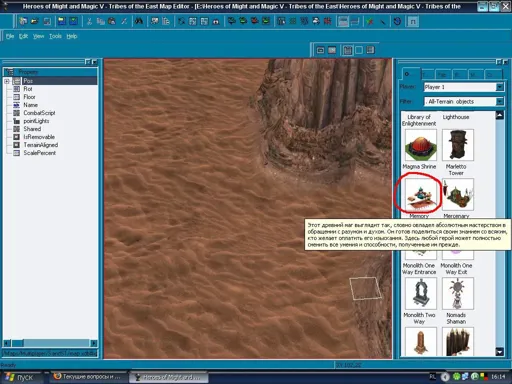This screenshot has height=384, width=512.
Task: Click the pressed middle icon in the view toolbar
Action: (x=347, y=50)
